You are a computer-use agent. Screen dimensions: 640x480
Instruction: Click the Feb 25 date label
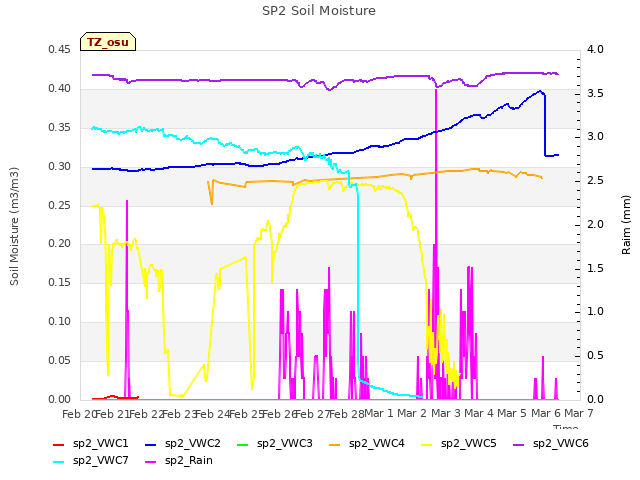(246, 414)
